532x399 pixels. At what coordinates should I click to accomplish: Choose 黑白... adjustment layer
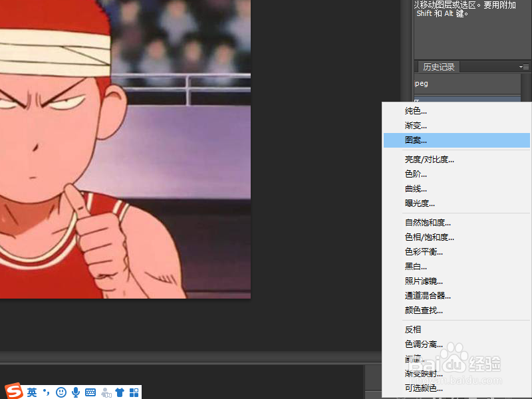click(457, 267)
